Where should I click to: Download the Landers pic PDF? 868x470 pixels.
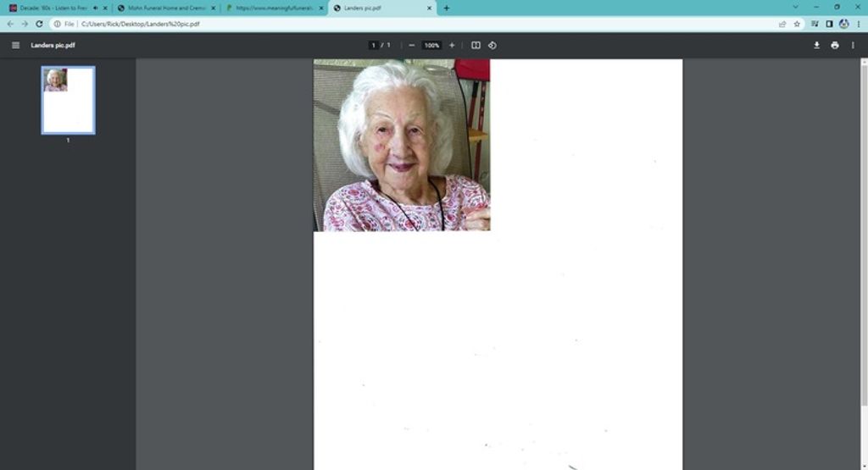click(816, 46)
